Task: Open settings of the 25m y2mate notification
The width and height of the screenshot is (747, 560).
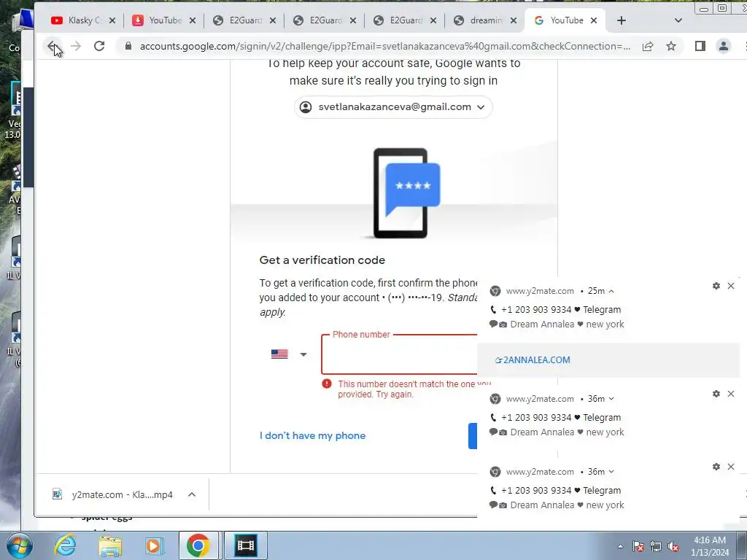Action: (x=716, y=286)
